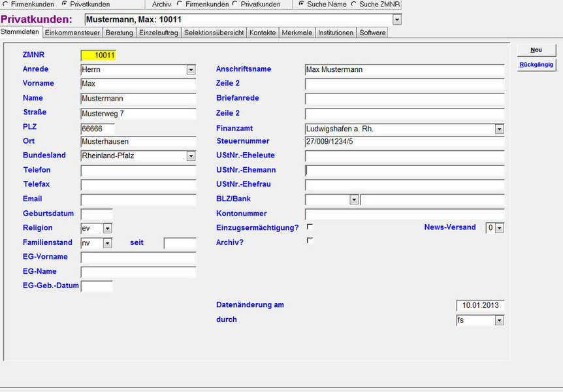Switch search mode to Suche ZMNR
Image resolution: width=563 pixels, height=392 pixels.
(x=353, y=4)
